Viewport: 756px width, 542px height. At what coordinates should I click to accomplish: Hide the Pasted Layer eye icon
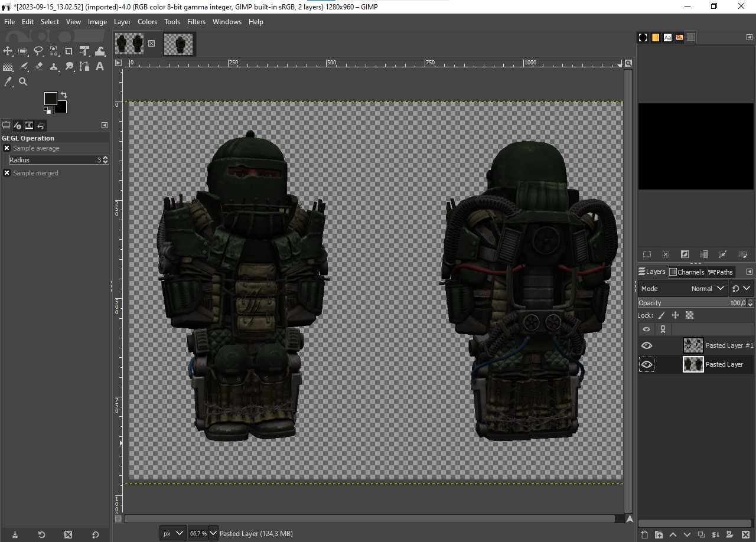coord(647,364)
